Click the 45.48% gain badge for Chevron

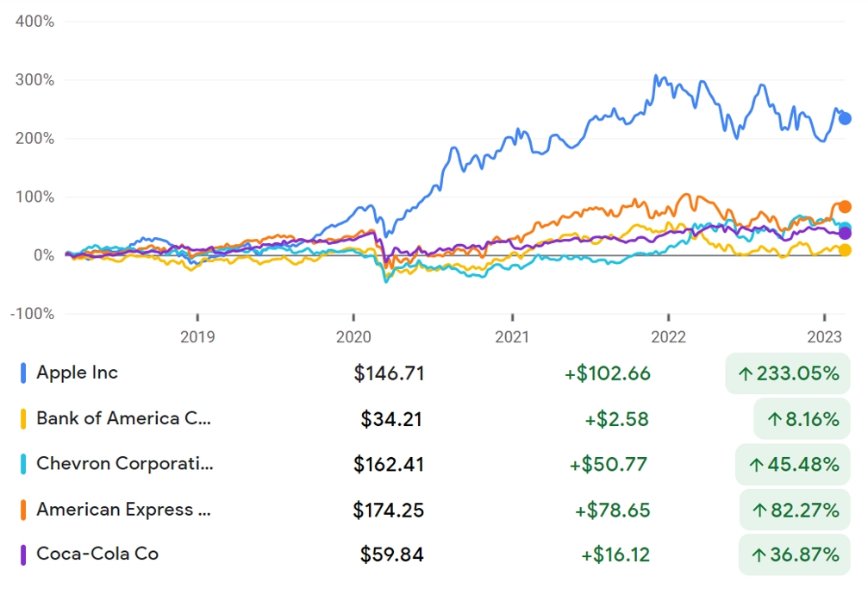pyautogui.click(x=793, y=464)
